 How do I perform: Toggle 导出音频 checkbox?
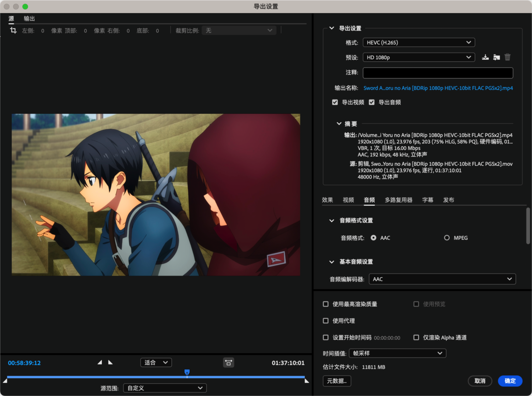click(372, 102)
